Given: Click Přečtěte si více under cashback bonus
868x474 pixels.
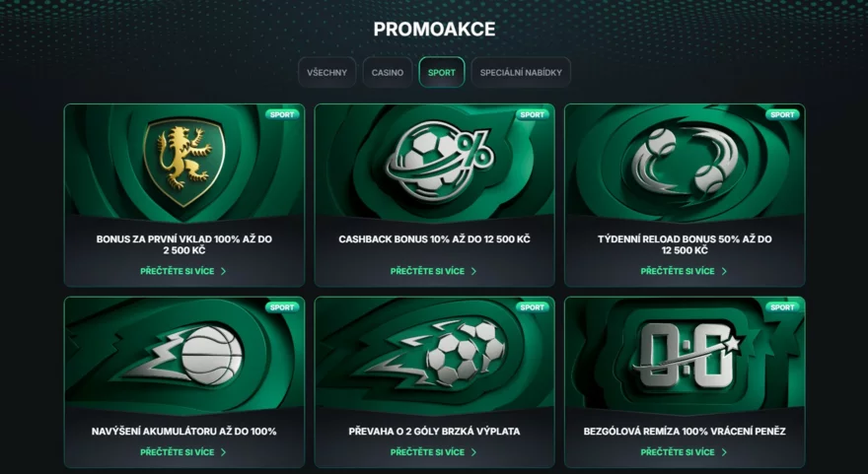Looking at the screenshot, I should (x=427, y=271).
